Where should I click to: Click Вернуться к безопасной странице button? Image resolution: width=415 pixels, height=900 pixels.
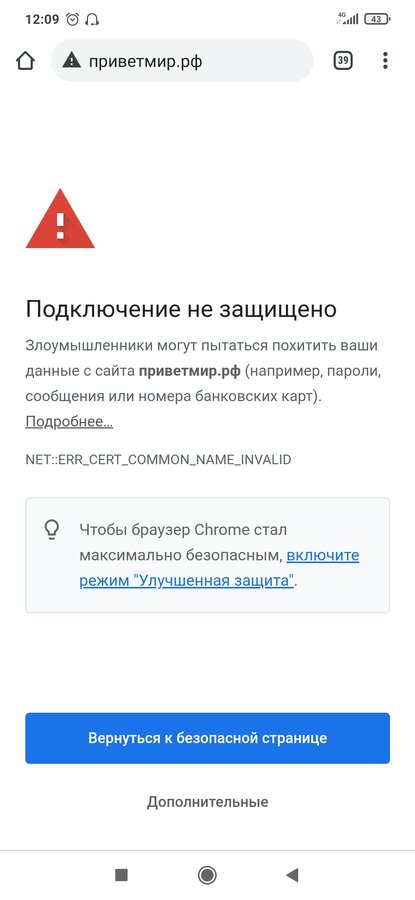207,738
